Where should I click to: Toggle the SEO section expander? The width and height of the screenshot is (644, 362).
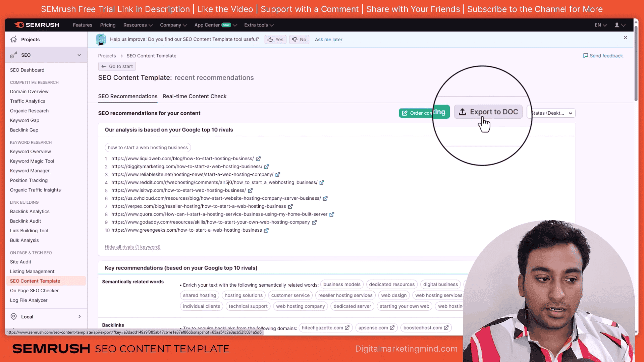coord(79,55)
